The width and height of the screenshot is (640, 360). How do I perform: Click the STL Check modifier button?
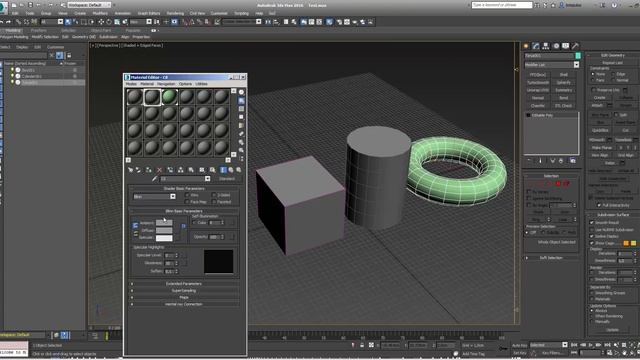pos(564,106)
